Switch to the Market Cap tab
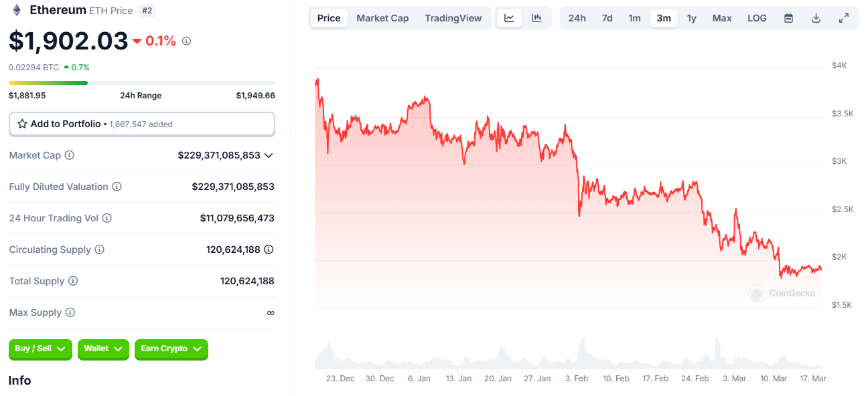Image resolution: width=868 pixels, height=396 pixels. coord(382,18)
